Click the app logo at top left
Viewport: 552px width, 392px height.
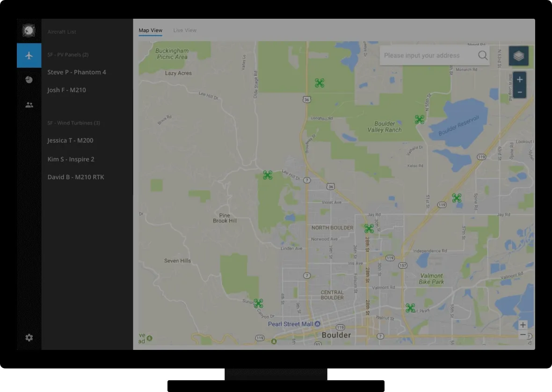(29, 31)
